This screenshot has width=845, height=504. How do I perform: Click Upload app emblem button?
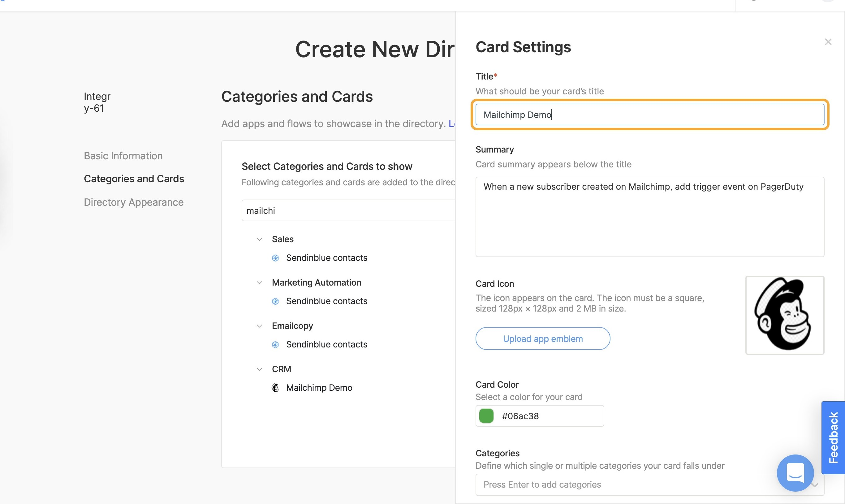pyautogui.click(x=543, y=338)
